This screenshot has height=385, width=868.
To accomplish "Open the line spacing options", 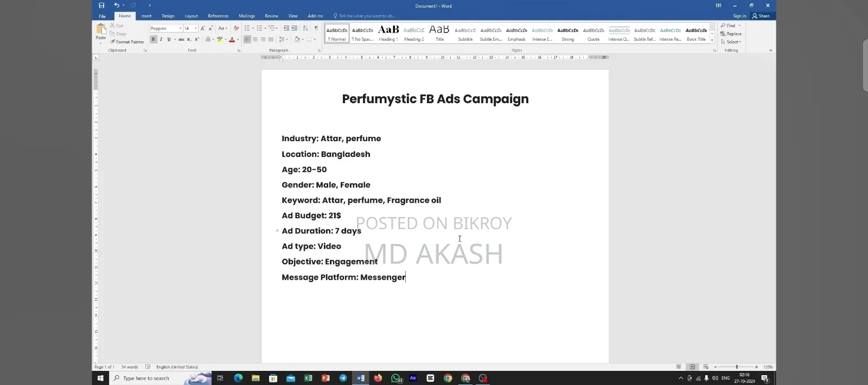I will (x=283, y=40).
